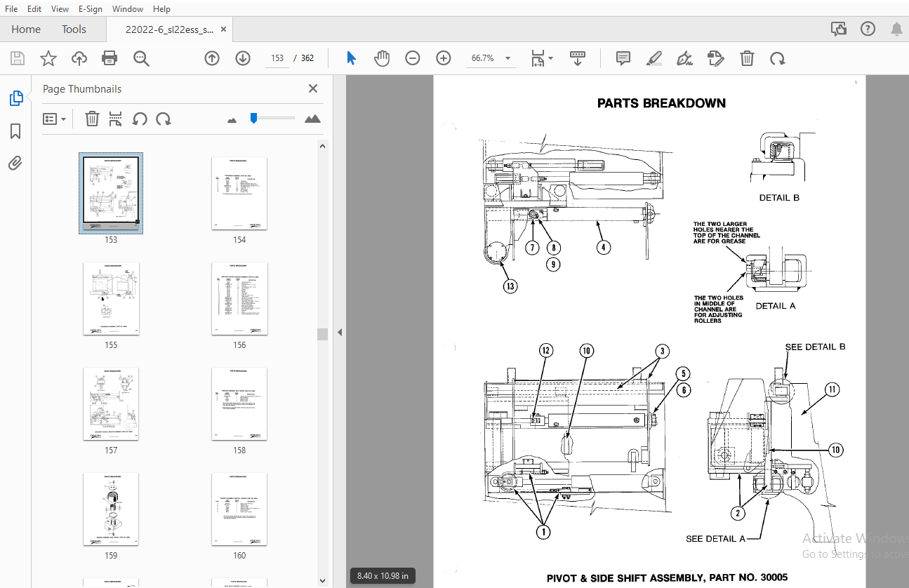Image resolution: width=909 pixels, height=588 pixels.
Task: Adjust the thumbnail size slider
Action: click(272, 119)
